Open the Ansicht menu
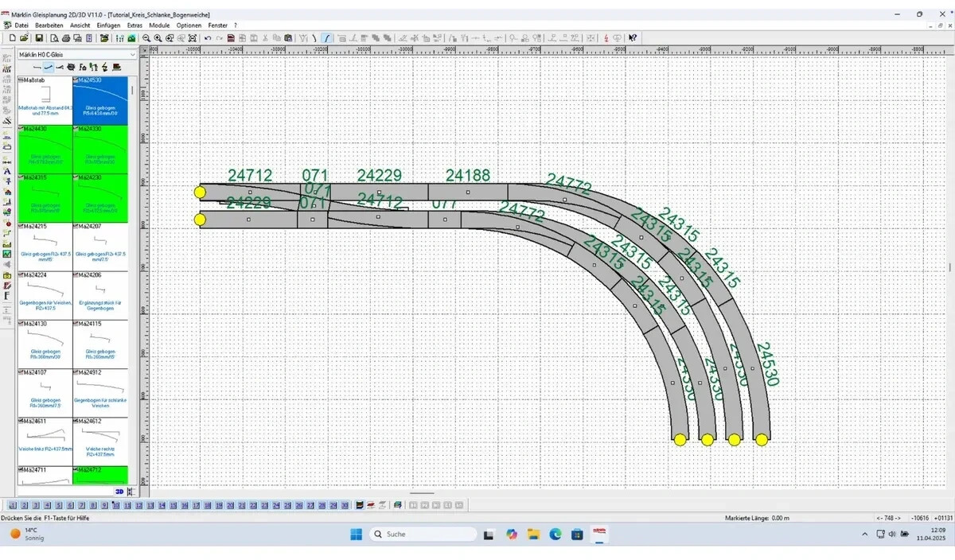The height and width of the screenshot is (560, 955). tap(80, 25)
